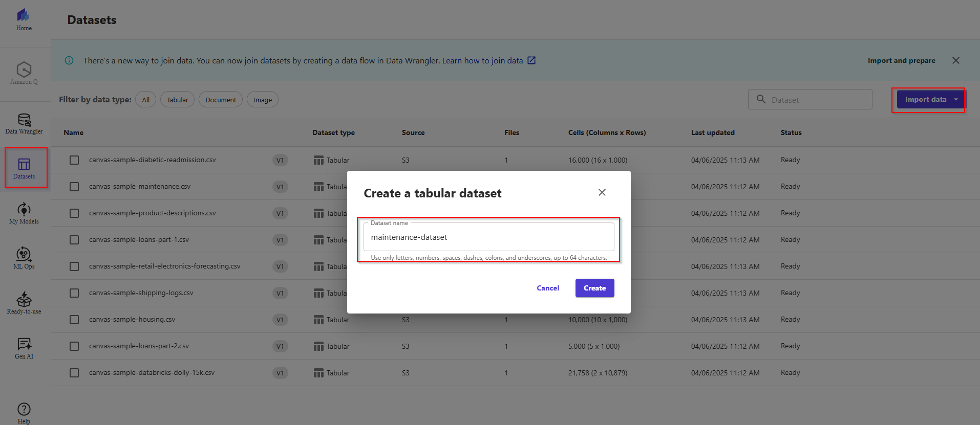The height and width of the screenshot is (425, 980).
Task: Click the Import data button label
Action: [x=926, y=99]
